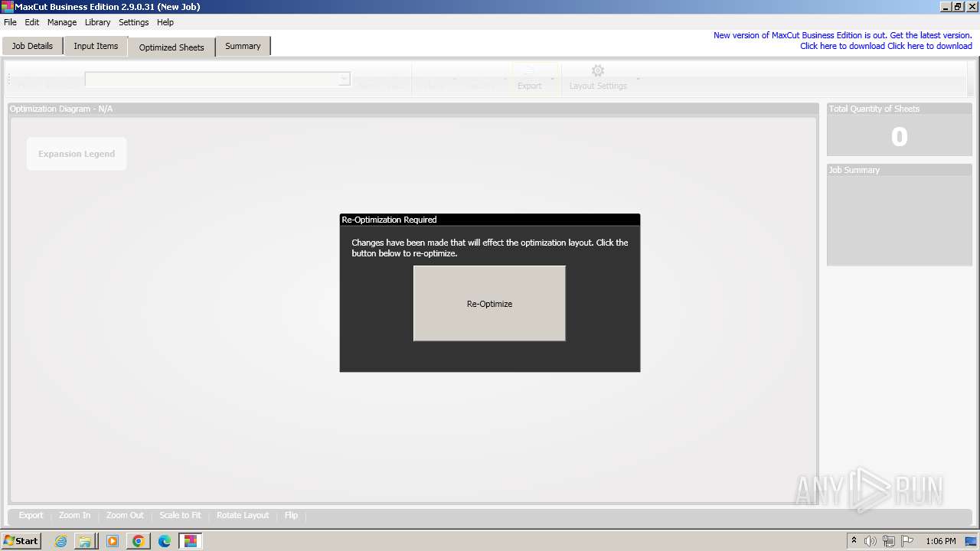
Task: Switch to the Summary tab
Action: [x=243, y=46]
